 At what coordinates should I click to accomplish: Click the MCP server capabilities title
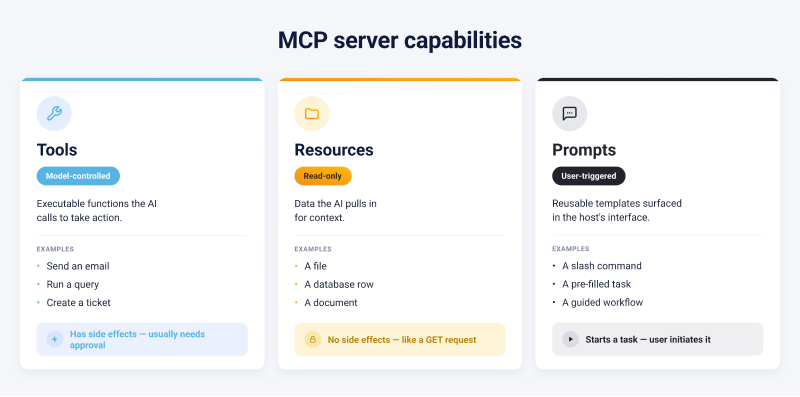[x=399, y=40]
